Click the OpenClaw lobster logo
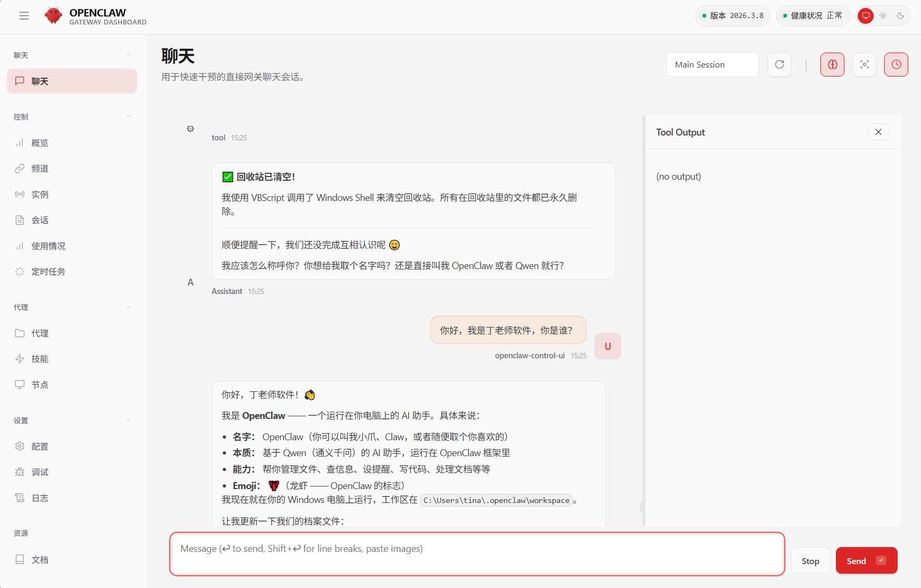Image resolution: width=921 pixels, height=588 pixels. click(x=53, y=16)
